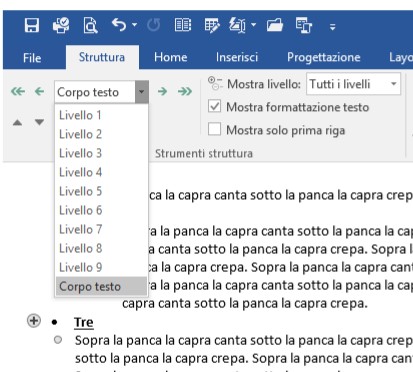Viewport: 413px width, 372px height.
Task: Click the Mostra livello plus/minus icon
Action: 215,83
